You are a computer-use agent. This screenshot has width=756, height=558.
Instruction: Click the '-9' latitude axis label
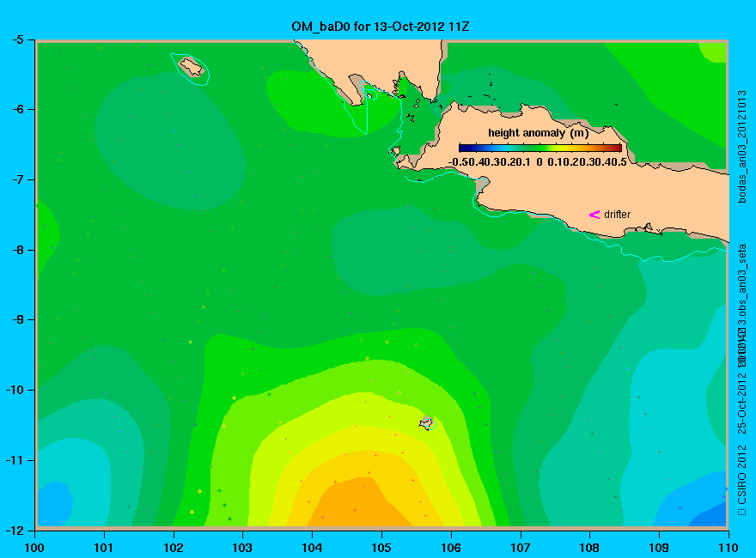(17, 319)
